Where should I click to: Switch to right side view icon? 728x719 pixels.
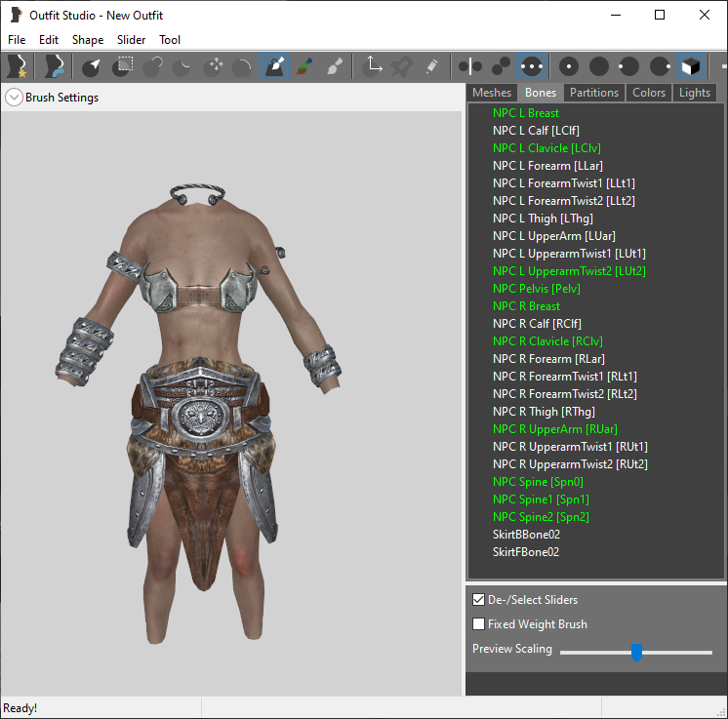(x=660, y=66)
